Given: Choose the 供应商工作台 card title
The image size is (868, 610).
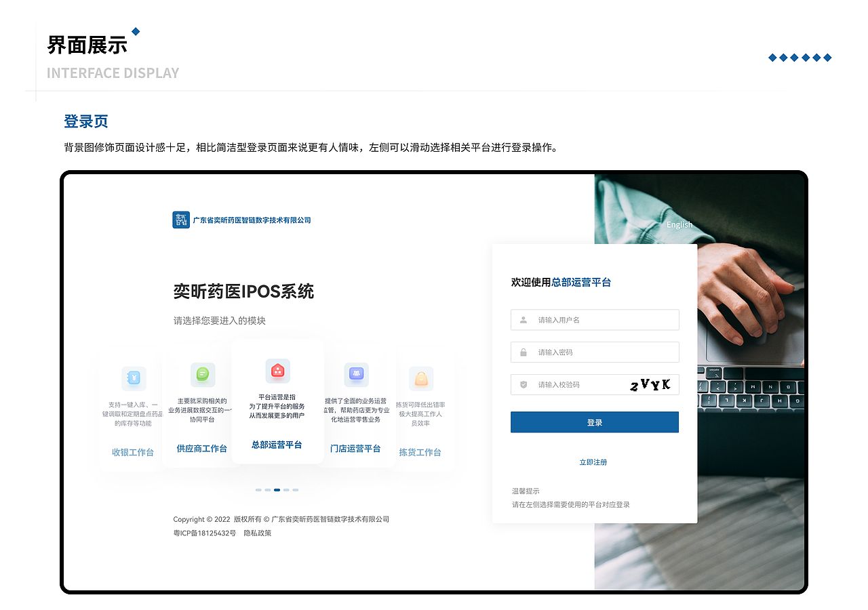Looking at the screenshot, I should tap(202, 449).
